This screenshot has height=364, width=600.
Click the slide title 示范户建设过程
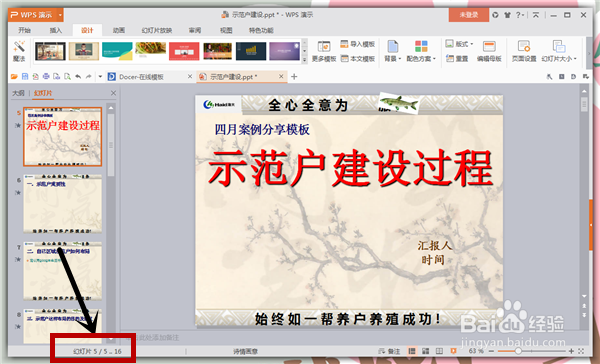[350, 168]
